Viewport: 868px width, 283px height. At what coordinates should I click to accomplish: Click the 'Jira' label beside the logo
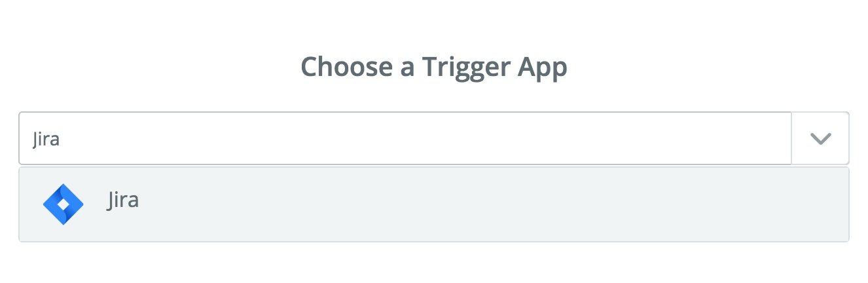coord(123,200)
